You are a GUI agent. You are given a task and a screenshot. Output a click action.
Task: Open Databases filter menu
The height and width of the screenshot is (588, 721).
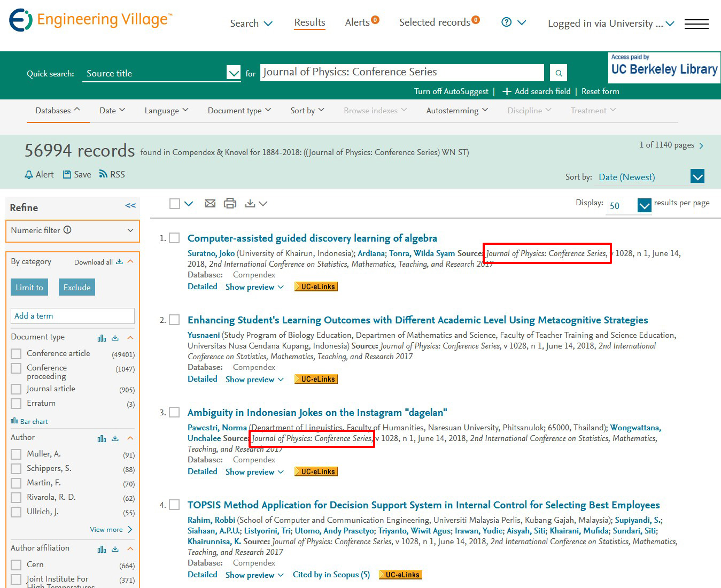point(58,111)
